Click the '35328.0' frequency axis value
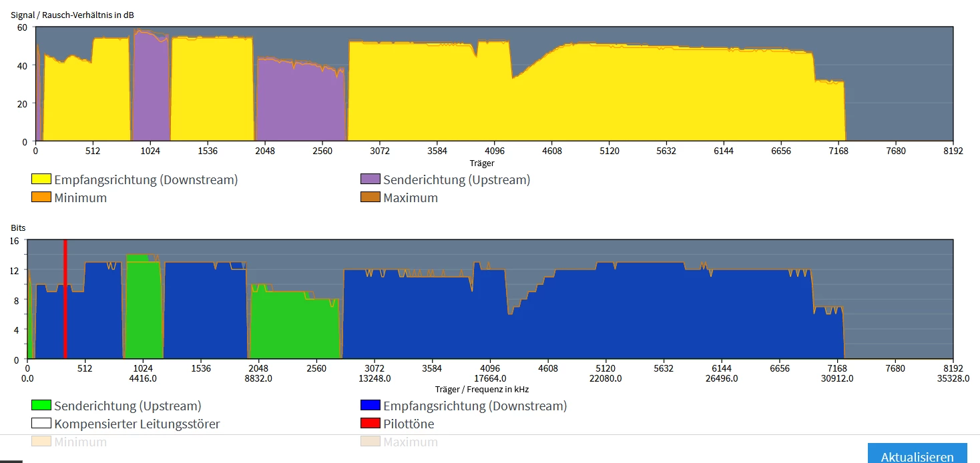 953,378
